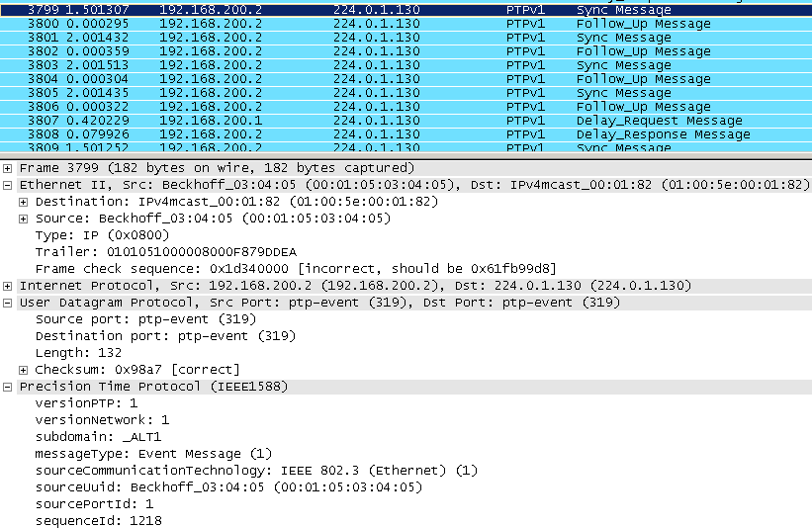Select the 'Type: IP (0x0800)' line
This screenshot has width=812, height=528.
tap(102, 235)
